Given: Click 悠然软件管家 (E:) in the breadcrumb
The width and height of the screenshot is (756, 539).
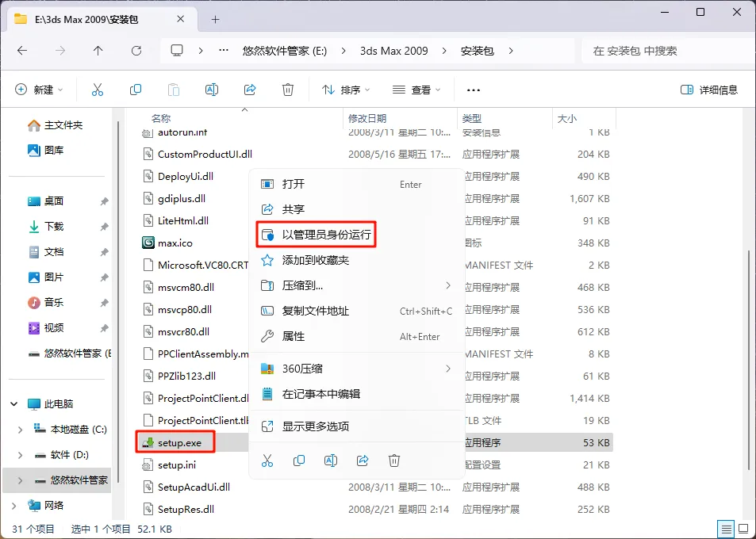Looking at the screenshot, I should click(285, 51).
